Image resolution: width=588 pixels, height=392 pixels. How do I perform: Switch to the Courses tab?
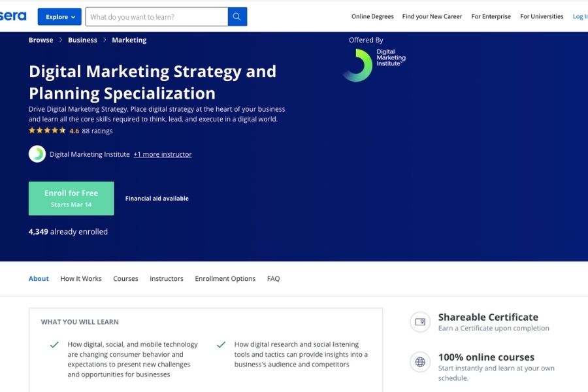coord(125,279)
